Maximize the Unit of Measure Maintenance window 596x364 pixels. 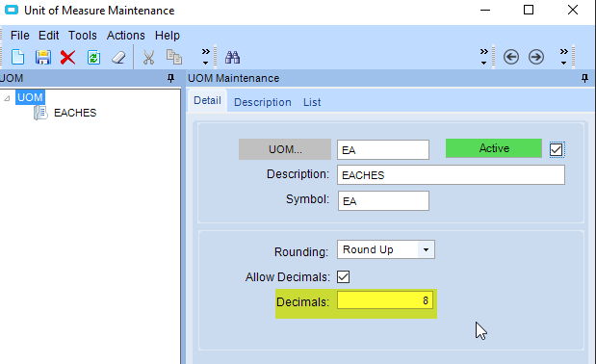click(x=529, y=10)
